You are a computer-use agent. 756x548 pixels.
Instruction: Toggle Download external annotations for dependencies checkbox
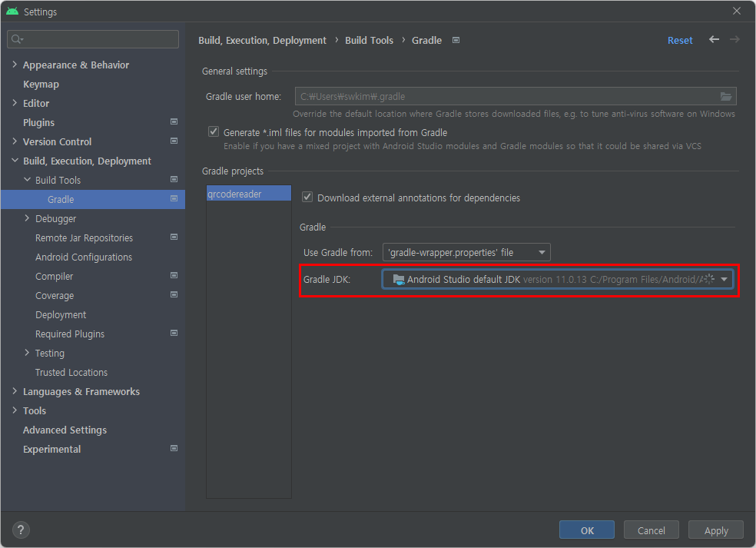pyautogui.click(x=307, y=197)
